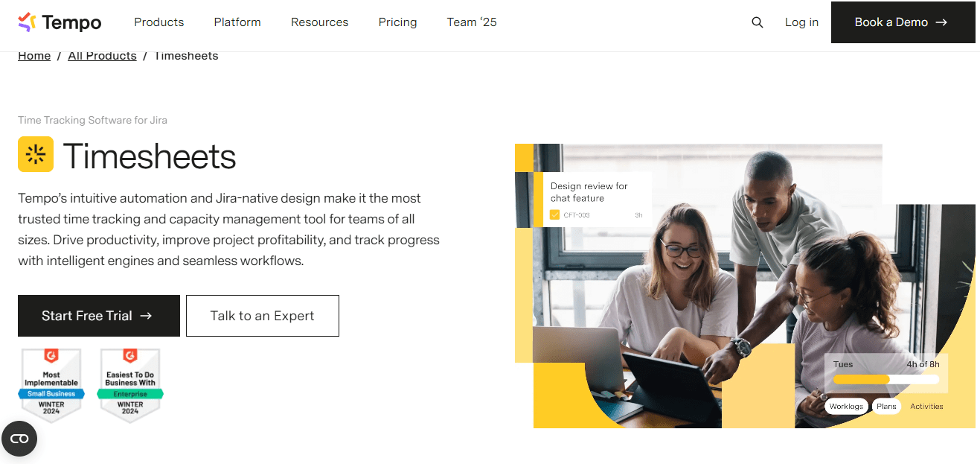Open the cookie consent floating icon
This screenshot has height=464, width=980.
[x=19, y=439]
